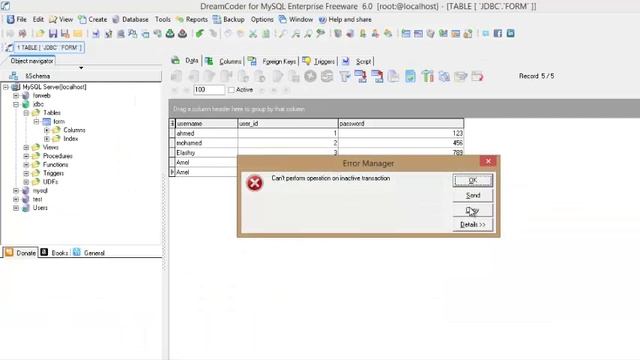640x360 pixels.
Task: Select the form table in tree
Action: click(x=59, y=122)
